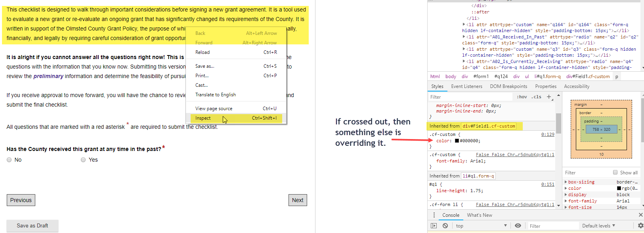
Task: Click the Next button on the form
Action: pyautogui.click(x=298, y=200)
